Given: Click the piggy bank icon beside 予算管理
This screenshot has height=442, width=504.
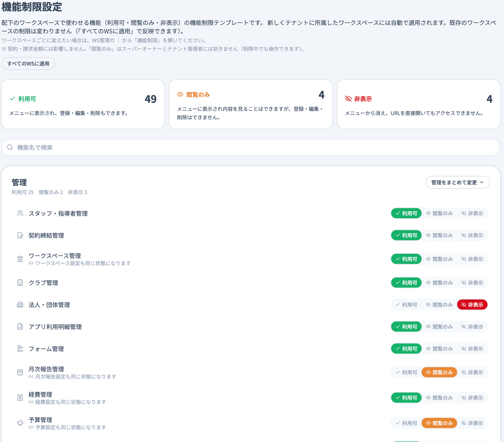Looking at the screenshot, I should [20, 423].
